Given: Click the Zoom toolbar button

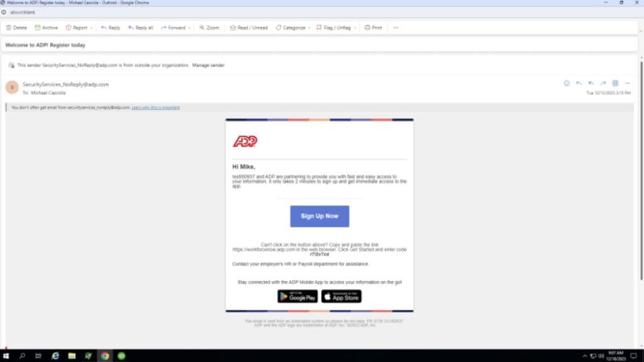Looking at the screenshot, I should [209, 28].
